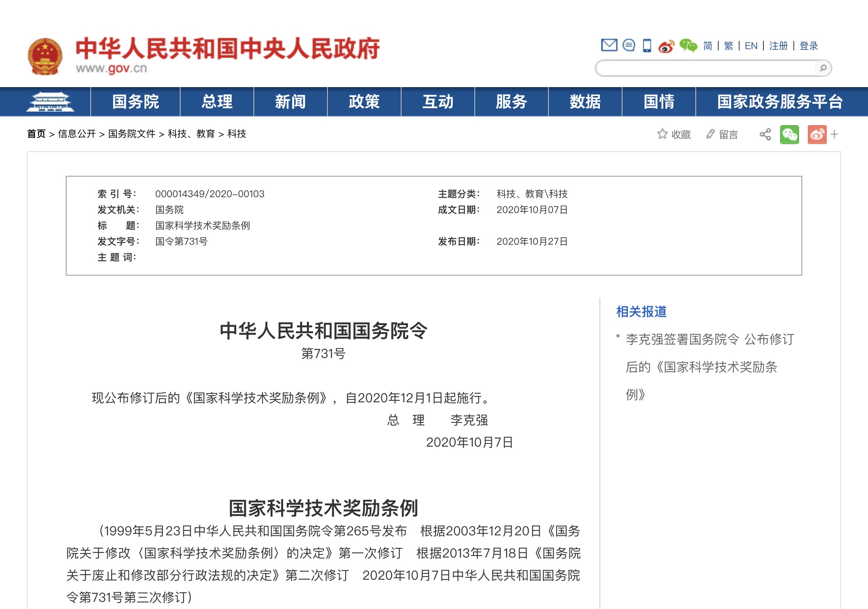Go to 国家政务服务平台 menu item
Image resolution: width=868 pixels, height=609 pixels.
point(780,102)
